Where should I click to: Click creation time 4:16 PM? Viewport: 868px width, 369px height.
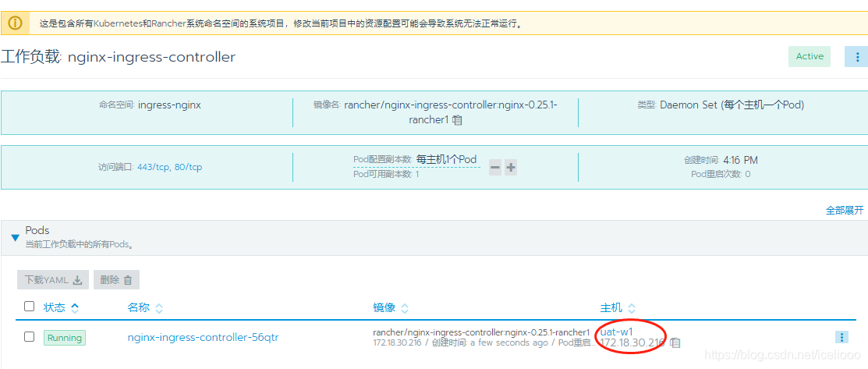click(740, 160)
